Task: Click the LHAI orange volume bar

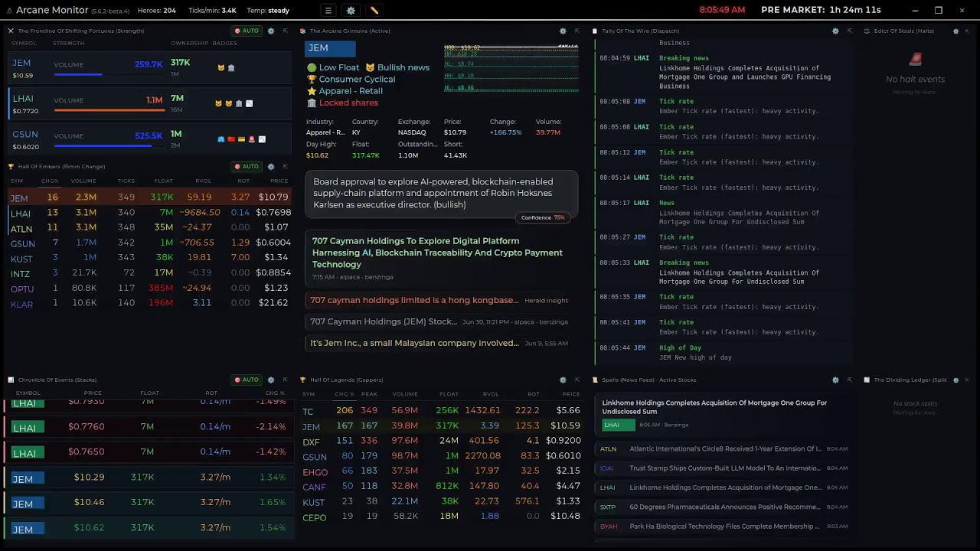Action: tap(108, 110)
